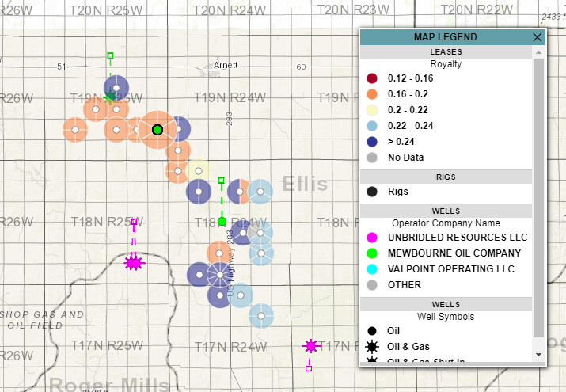
Task: Select the half blue half orange lease circle
Action: click(240, 192)
